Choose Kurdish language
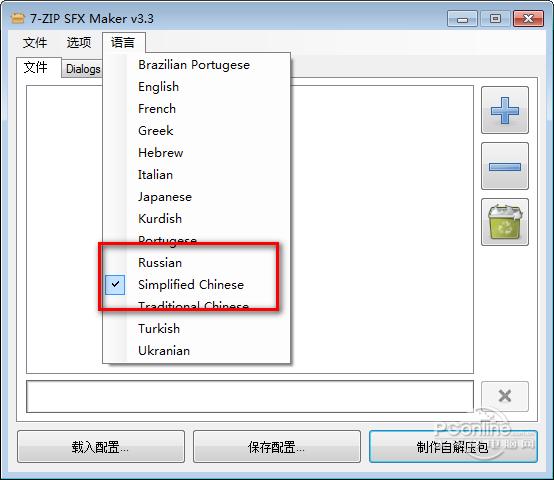This screenshot has height=480, width=554. point(196,219)
